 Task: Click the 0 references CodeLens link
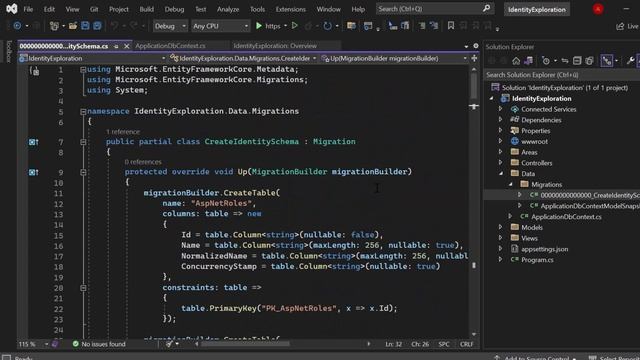[x=143, y=162]
